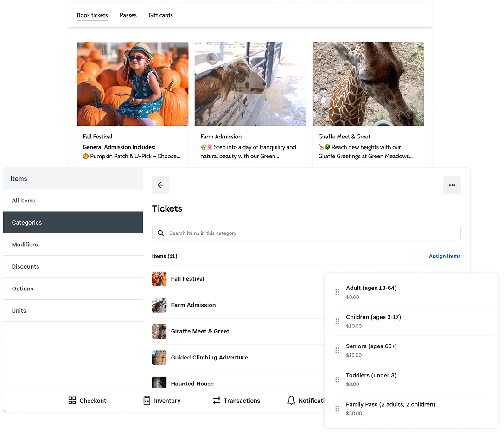Open All items in the sidebar

coord(24,200)
